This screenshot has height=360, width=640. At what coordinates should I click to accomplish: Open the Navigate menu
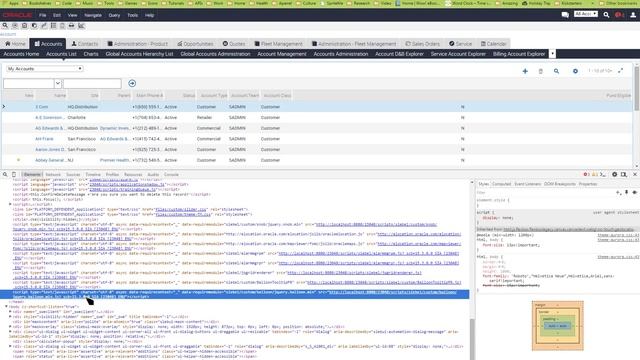pyautogui.click(x=93, y=15)
